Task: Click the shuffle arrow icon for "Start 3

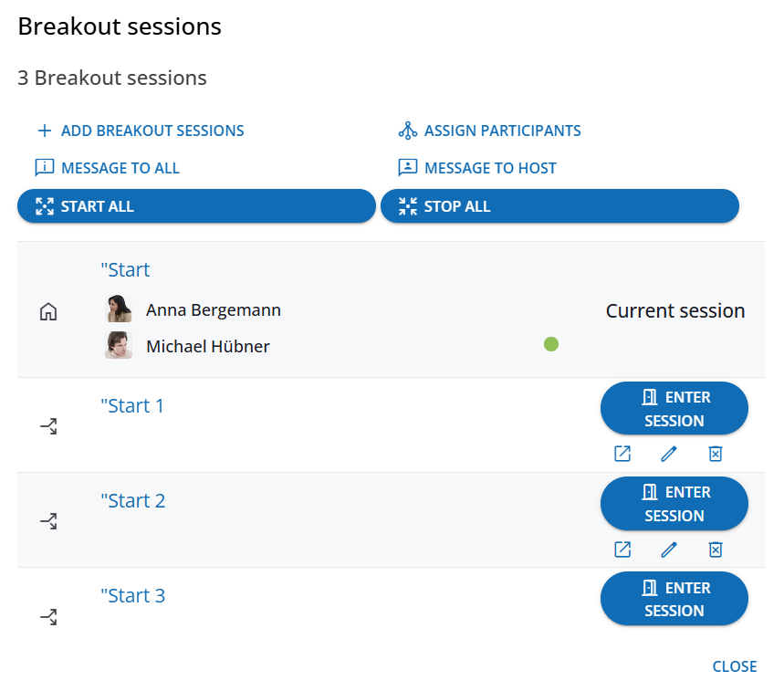Action: point(48,617)
